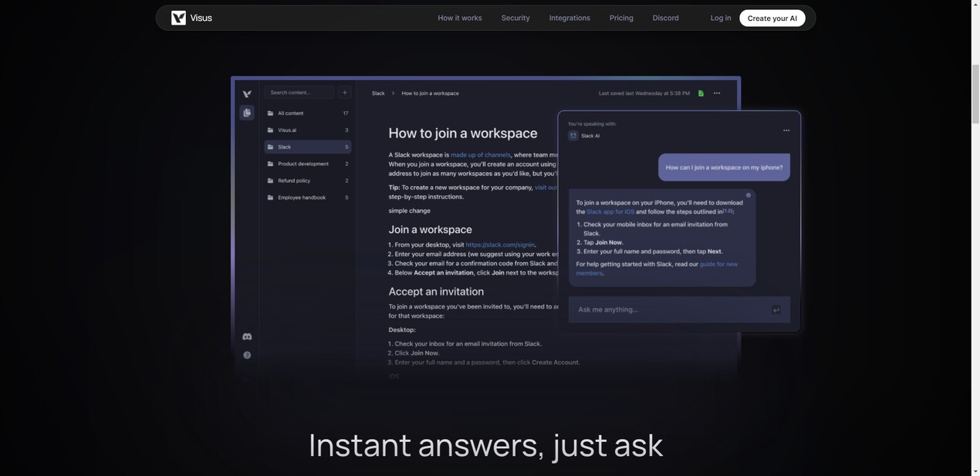Click the Create your AI button
The image size is (980, 476).
(772, 18)
